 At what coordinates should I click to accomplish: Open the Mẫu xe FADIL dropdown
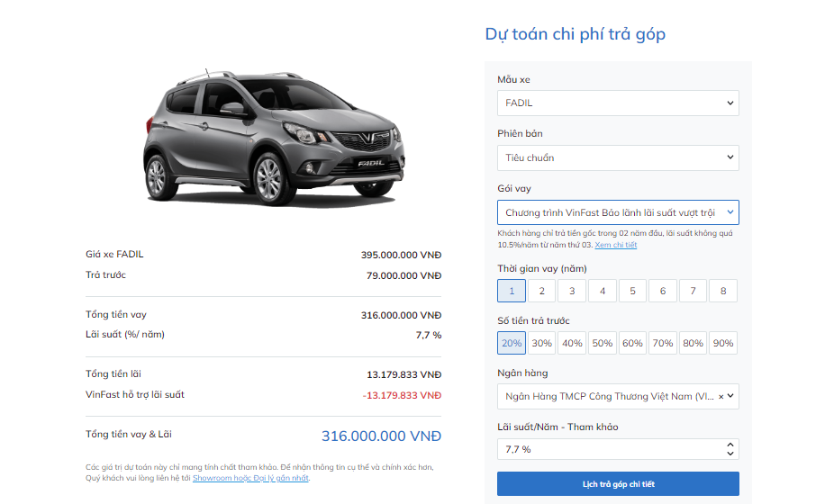click(618, 103)
